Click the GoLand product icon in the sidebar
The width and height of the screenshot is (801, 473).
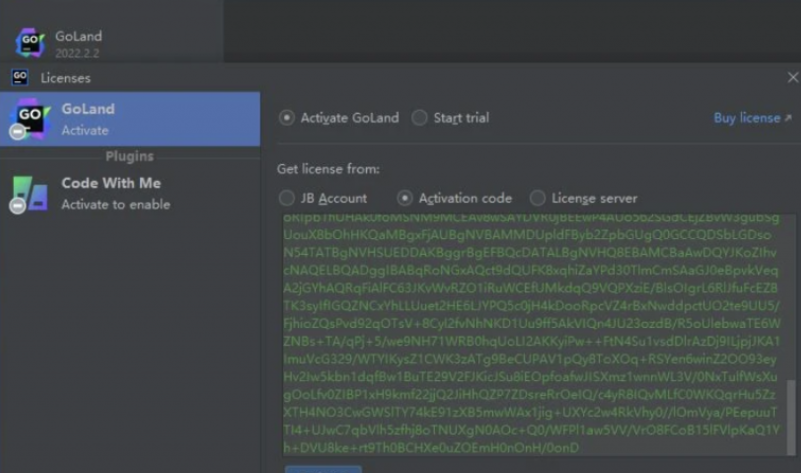32,118
